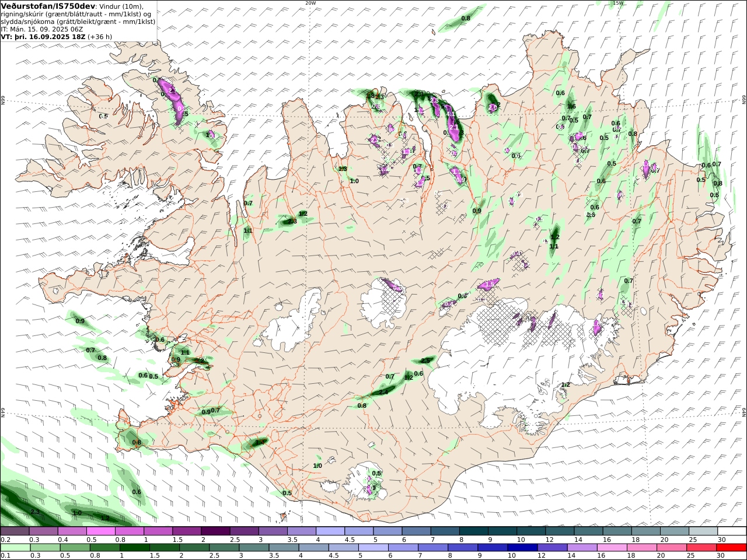Pick the darkest purple swatch labeled 2 in top row
The height and width of the screenshot is (560, 747).
click(215, 531)
